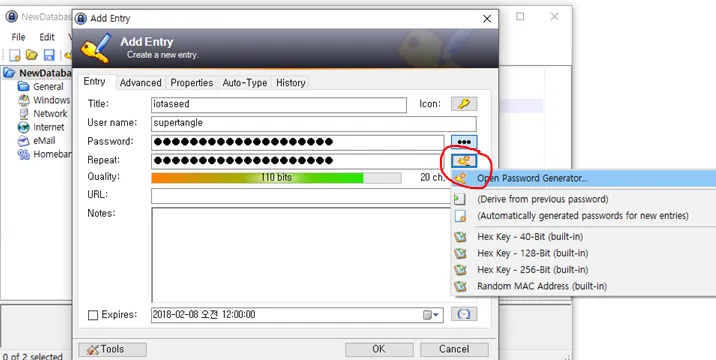Screen dimensions: 716x360
Task: Select the Network group in tree
Action: (x=50, y=114)
